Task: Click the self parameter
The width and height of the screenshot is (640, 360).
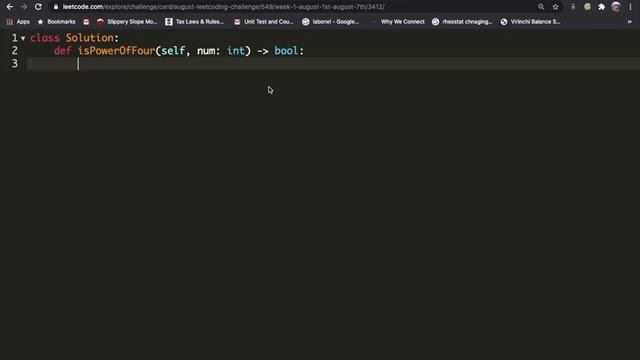Action: pos(173,51)
